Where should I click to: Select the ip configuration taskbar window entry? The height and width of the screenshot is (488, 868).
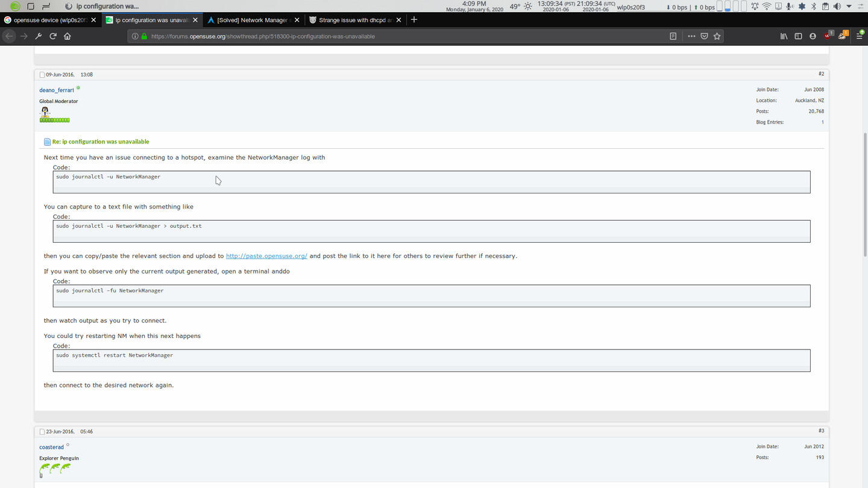pos(102,6)
